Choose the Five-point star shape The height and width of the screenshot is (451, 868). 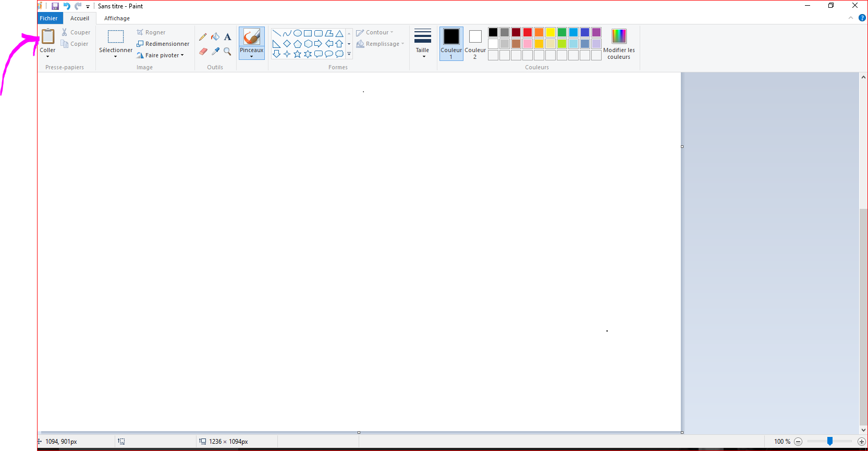[298, 54]
